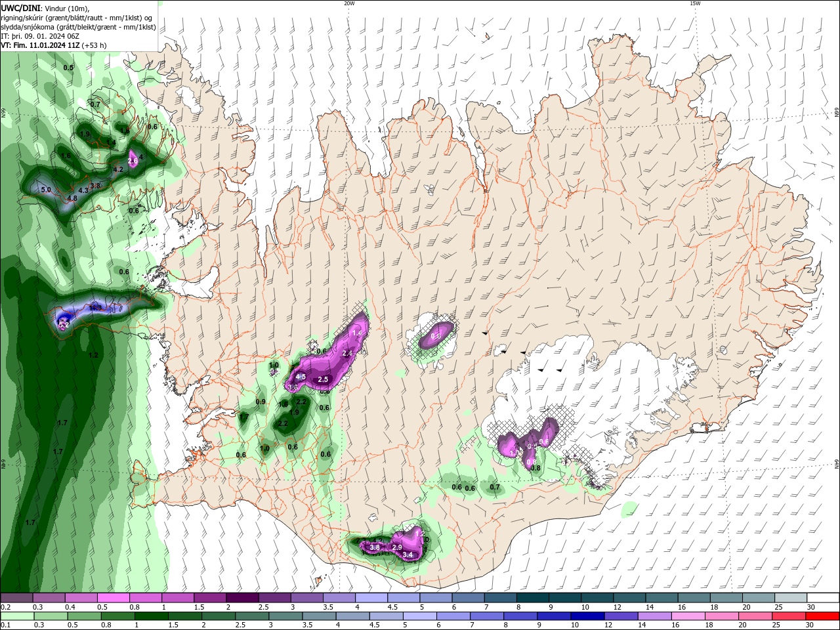Click the white 2.9 value on south coast
Viewport: 840px width, 630px height.
point(397,547)
